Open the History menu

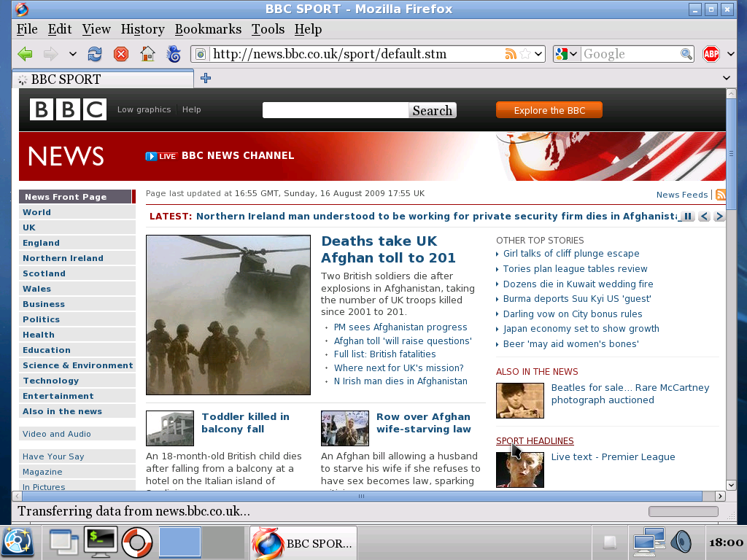point(142,29)
